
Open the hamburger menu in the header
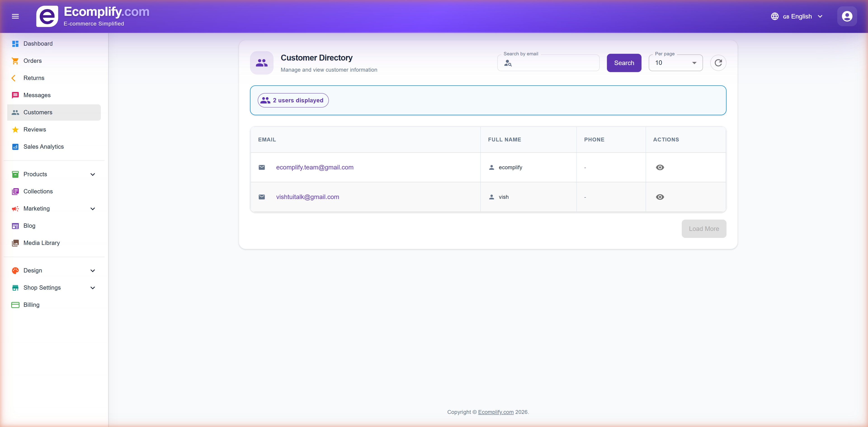click(x=15, y=16)
